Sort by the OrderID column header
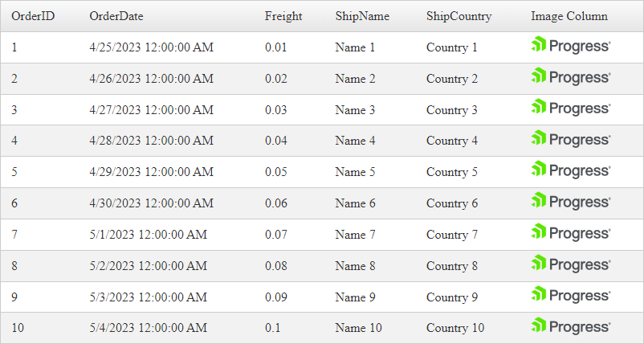The height and width of the screenshot is (344, 644). 33,16
